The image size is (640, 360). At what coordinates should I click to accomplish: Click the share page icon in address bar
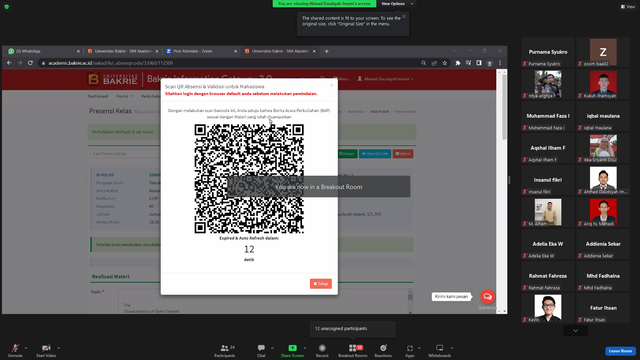434,63
